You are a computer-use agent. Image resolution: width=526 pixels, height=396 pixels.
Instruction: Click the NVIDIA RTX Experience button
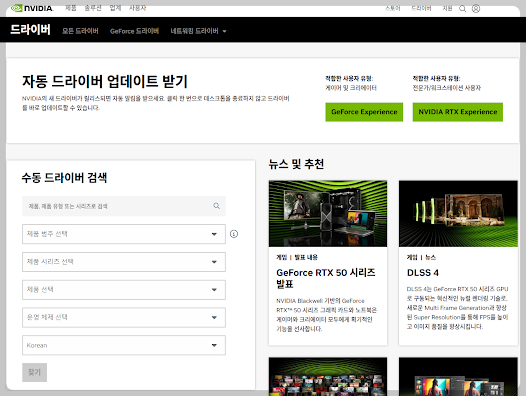[x=458, y=112]
